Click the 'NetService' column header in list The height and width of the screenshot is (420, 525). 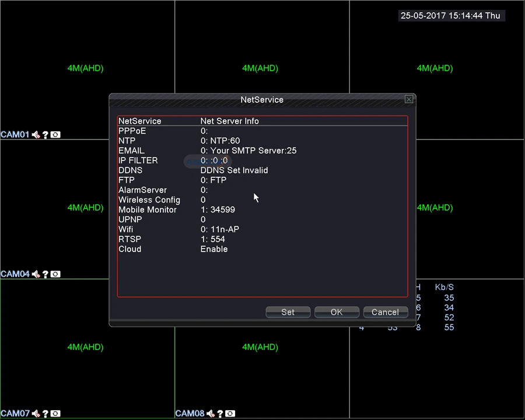140,121
